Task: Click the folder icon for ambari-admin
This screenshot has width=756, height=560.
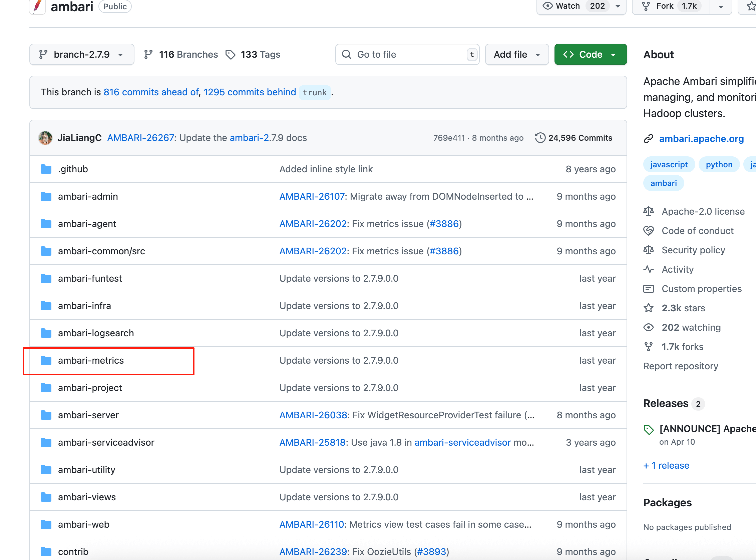Action: 46,196
